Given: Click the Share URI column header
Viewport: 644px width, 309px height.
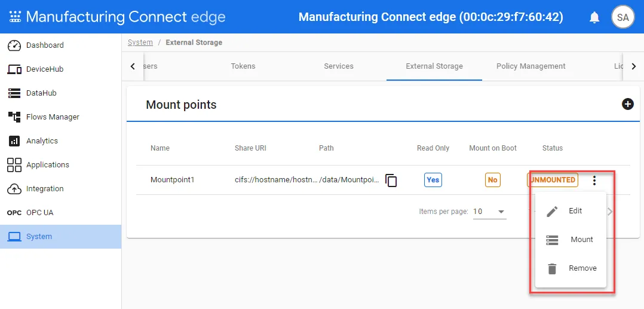Looking at the screenshot, I should point(250,148).
